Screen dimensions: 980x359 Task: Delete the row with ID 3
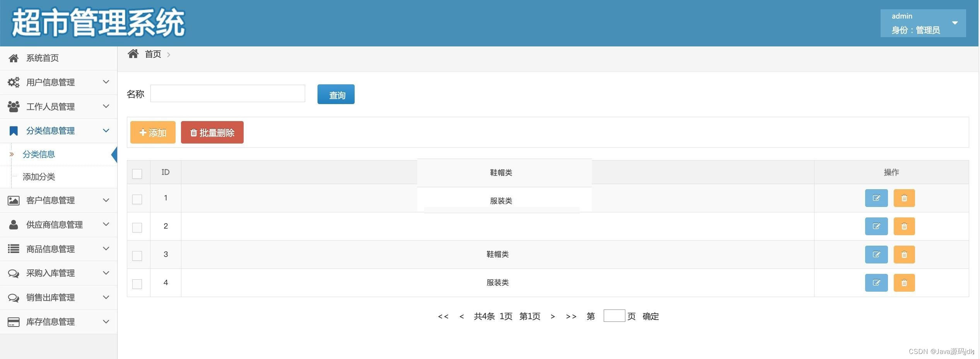tap(904, 255)
